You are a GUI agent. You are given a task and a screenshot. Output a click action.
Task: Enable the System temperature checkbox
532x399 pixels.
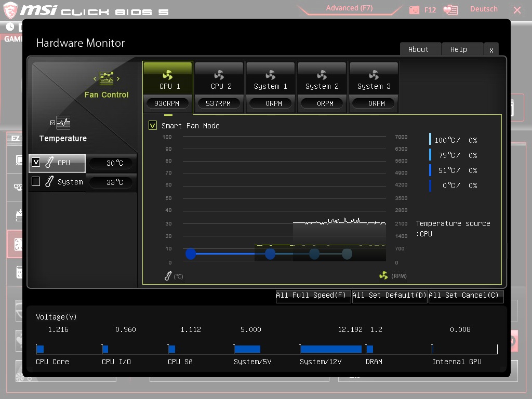click(36, 181)
